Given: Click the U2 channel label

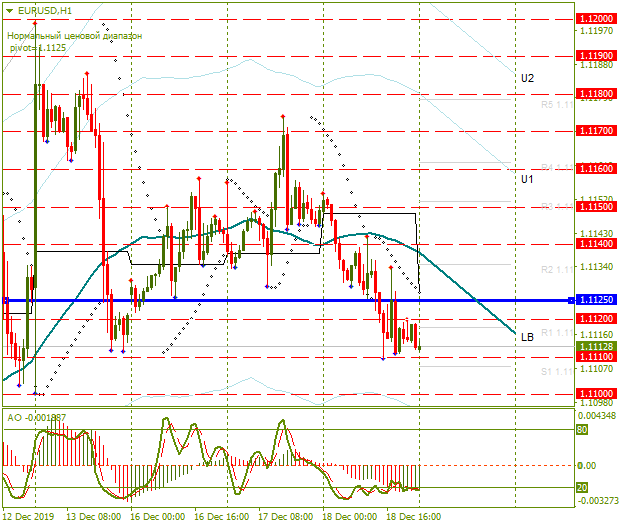Looking at the screenshot, I should pos(527,78).
